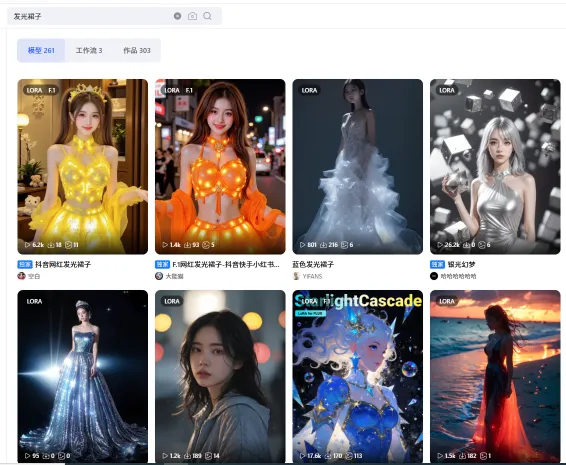Click the 26.2k run count play icon

point(440,245)
